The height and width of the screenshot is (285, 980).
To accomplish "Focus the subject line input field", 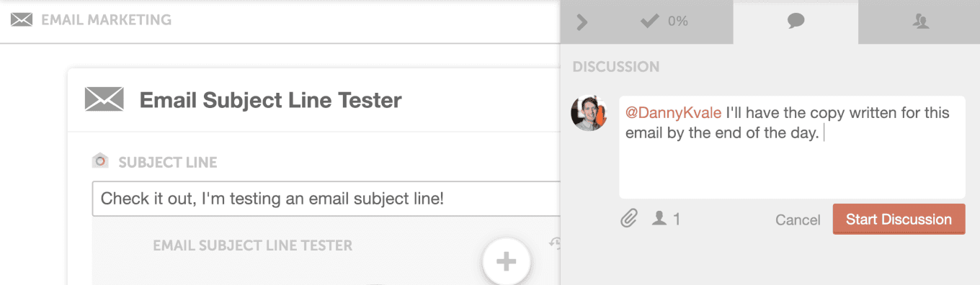I will [326, 199].
